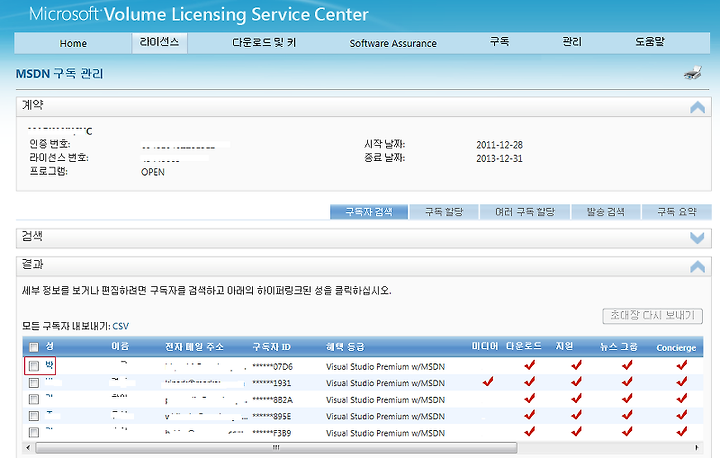Open the 다운로드 및 키 menu
The image size is (720, 458).
click(x=264, y=43)
